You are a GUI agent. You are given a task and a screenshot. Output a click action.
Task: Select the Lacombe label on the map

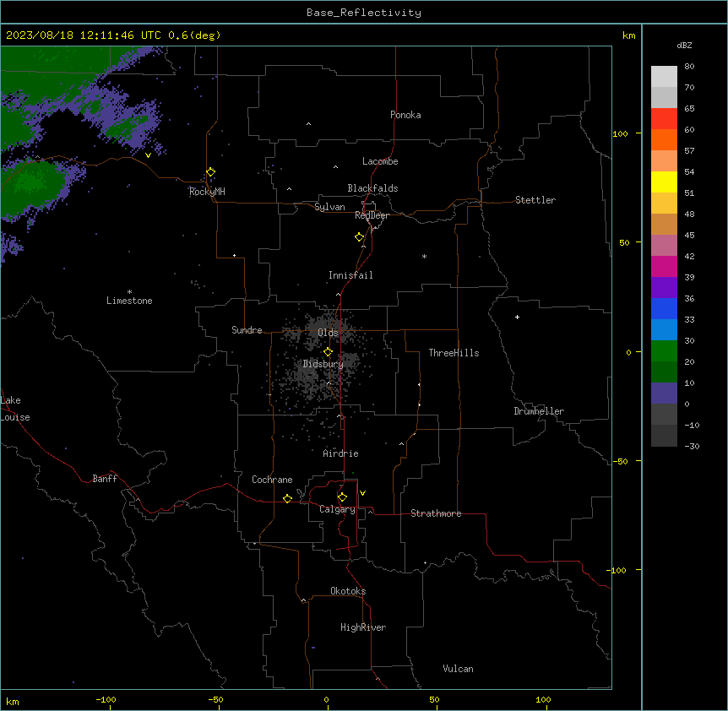380,161
